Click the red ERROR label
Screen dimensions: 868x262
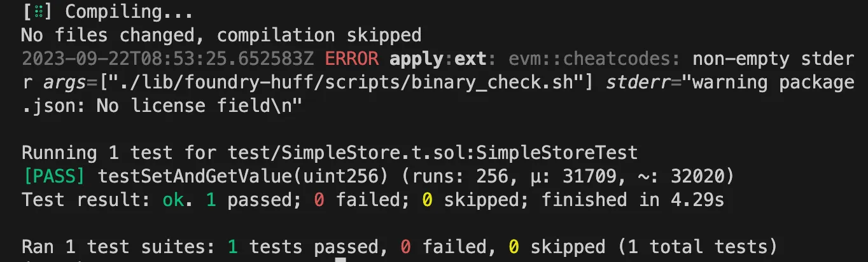[352, 59]
